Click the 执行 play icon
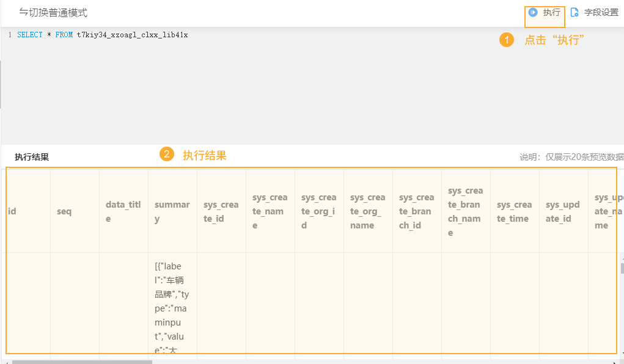This screenshot has height=364, width=624. [x=533, y=12]
